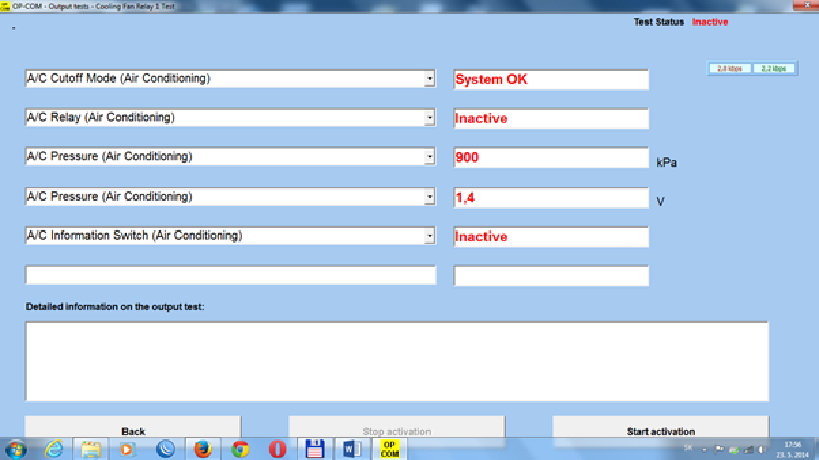
Task: Click the OP-COM taskbar icon
Action: tap(391, 449)
